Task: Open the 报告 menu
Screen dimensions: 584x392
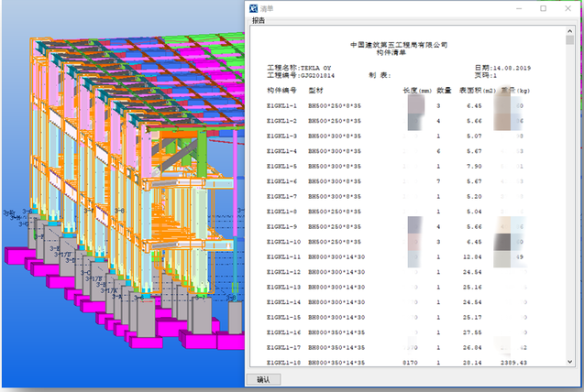Action: [x=259, y=20]
